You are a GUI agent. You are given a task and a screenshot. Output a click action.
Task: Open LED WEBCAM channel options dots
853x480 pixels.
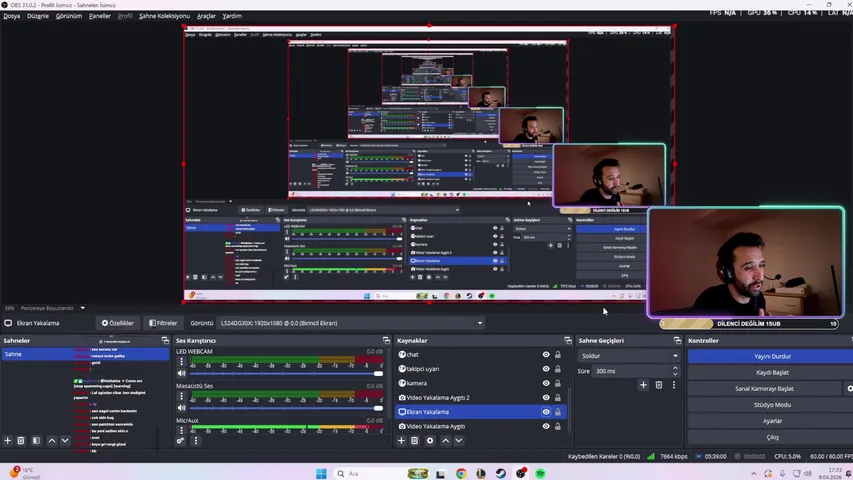coord(181,362)
